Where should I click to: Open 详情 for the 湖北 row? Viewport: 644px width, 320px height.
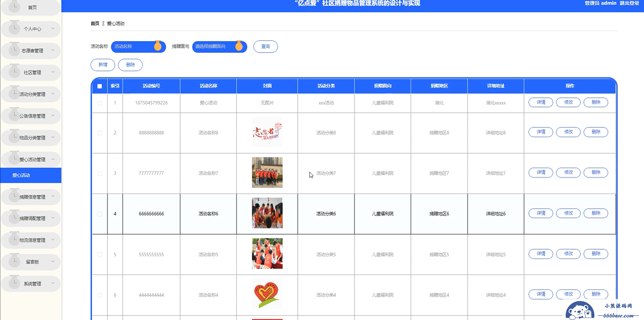541,102
